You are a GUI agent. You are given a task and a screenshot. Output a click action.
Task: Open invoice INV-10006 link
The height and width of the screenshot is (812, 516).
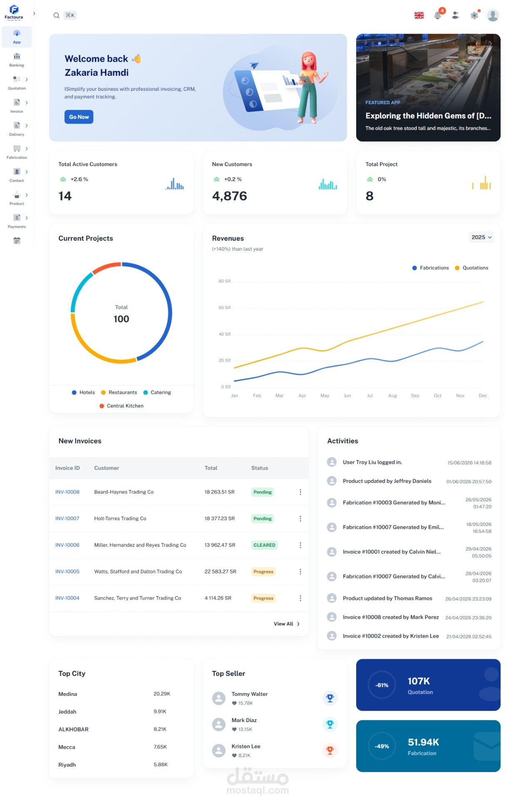(67, 545)
